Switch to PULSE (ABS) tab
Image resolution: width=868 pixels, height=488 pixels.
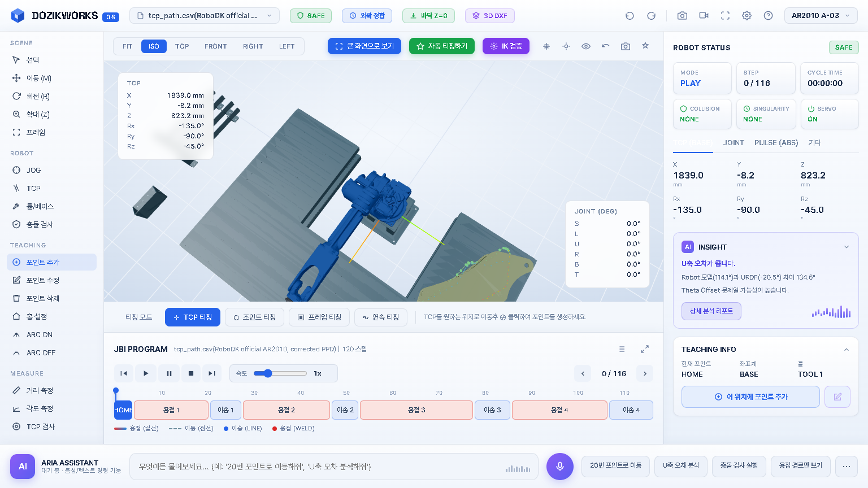(776, 143)
